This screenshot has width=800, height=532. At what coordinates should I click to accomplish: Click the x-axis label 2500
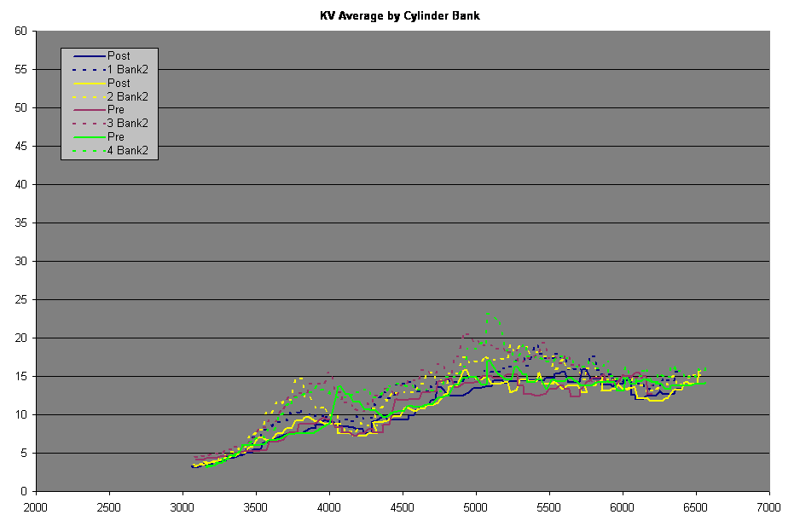[109, 507]
